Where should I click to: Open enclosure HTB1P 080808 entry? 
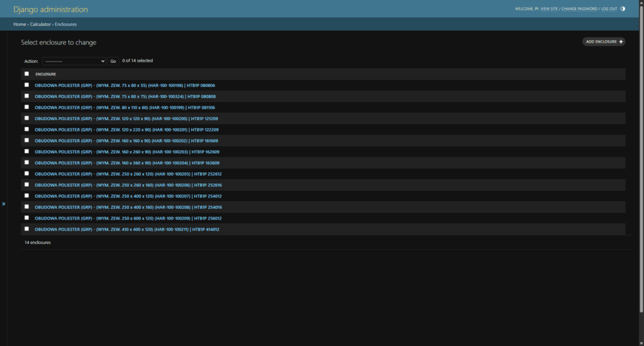click(x=125, y=96)
